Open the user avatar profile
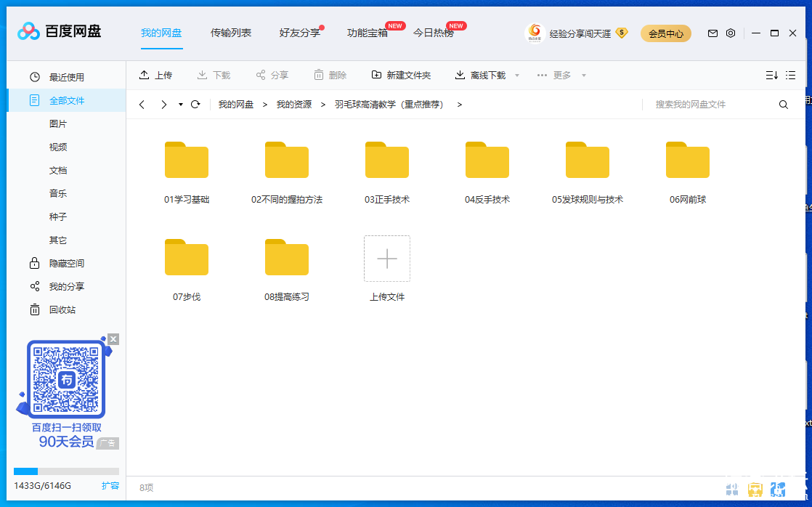This screenshot has height=507, width=812. [535, 33]
